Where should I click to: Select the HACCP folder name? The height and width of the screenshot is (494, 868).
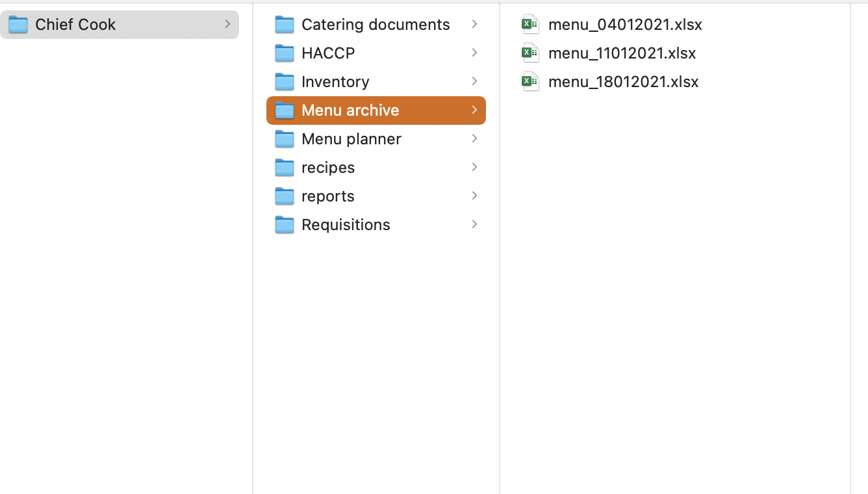click(x=328, y=53)
